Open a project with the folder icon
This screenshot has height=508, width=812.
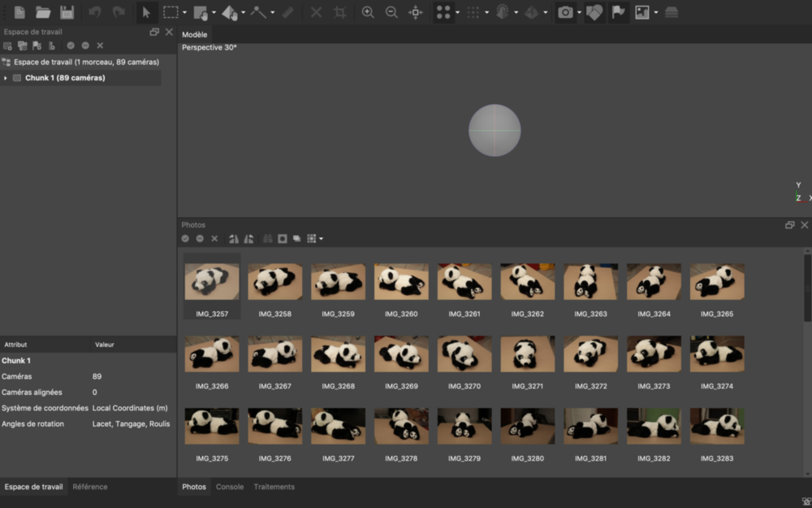43,12
